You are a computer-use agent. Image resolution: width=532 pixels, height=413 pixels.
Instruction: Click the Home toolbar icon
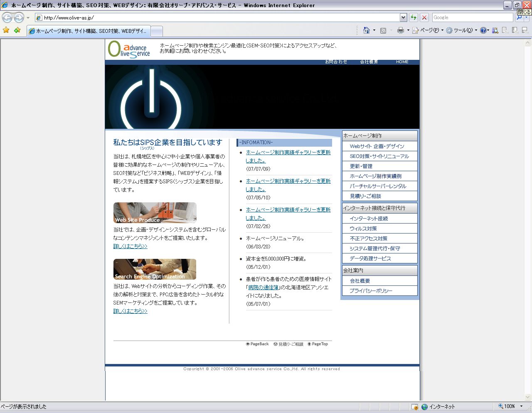[366, 30]
